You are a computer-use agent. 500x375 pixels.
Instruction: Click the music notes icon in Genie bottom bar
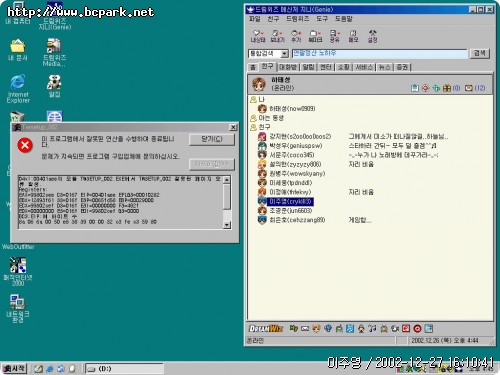[372, 329]
